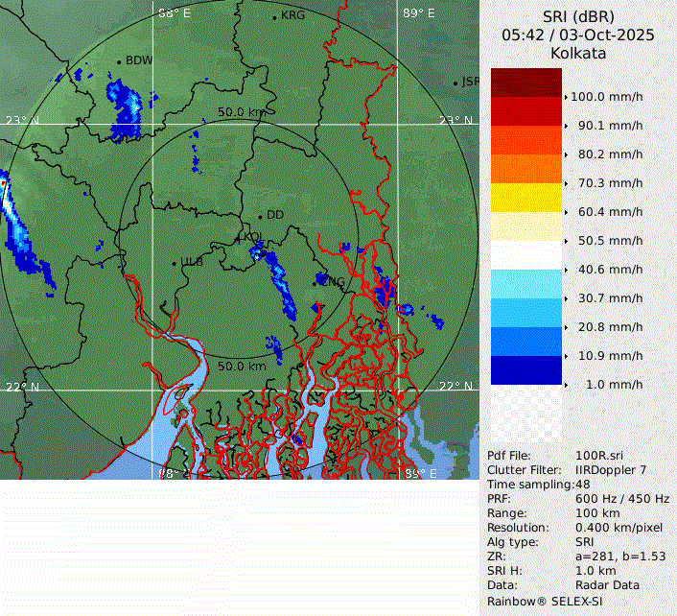Click the 23° N label on left edge
The width and height of the screenshot is (677, 616).
click(x=22, y=121)
